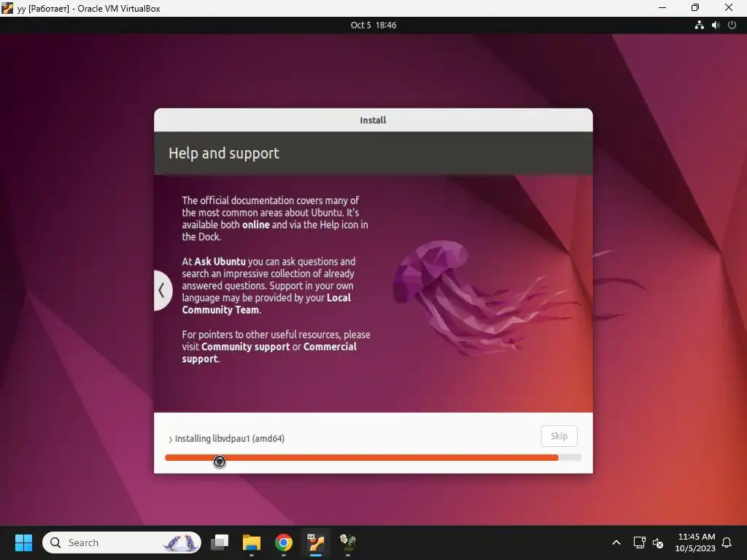The image size is (747, 560).
Task: Go to the previous installer slide
Action: coord(163,290)
